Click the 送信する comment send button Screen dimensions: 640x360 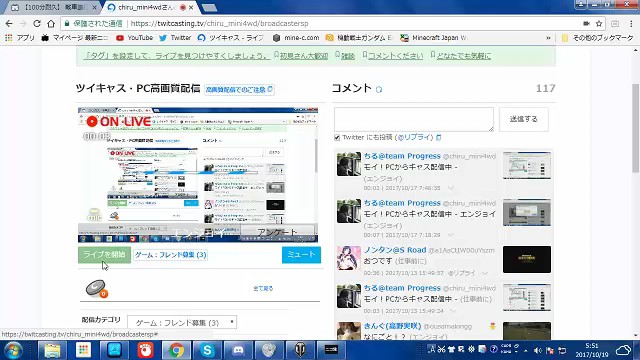[x=524, y=119]
